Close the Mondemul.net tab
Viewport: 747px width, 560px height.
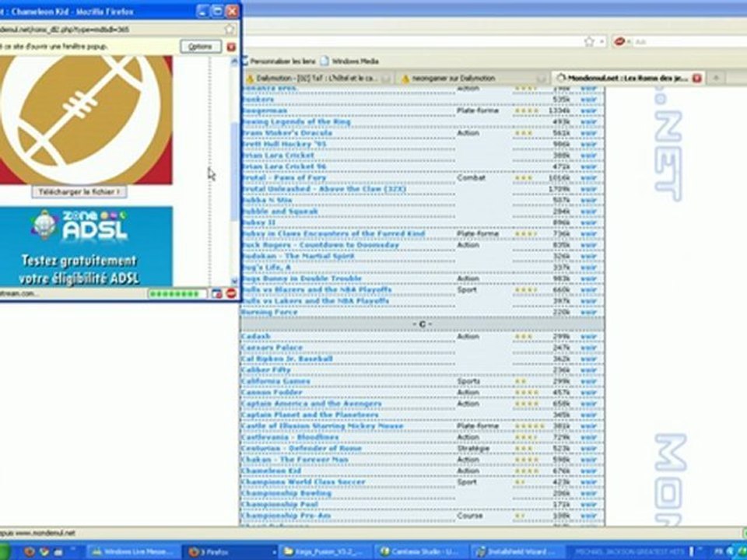point(696,78)
